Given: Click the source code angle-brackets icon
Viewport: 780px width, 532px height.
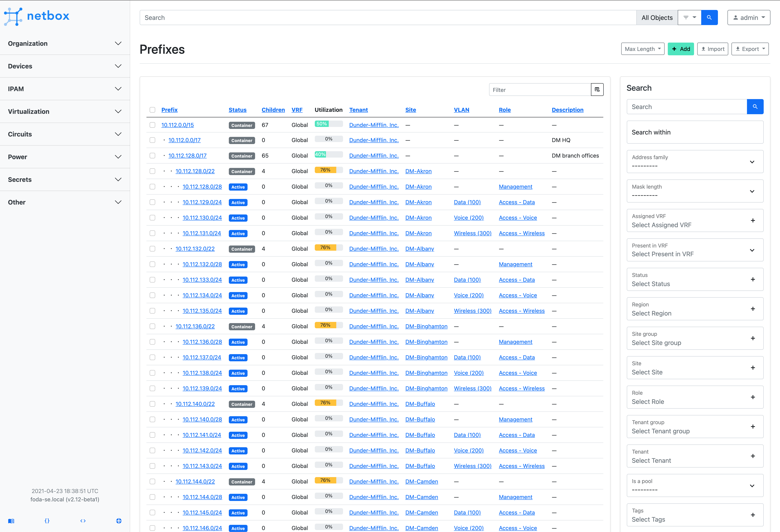Looking at the screenshot, I should (x=83, y=521).
